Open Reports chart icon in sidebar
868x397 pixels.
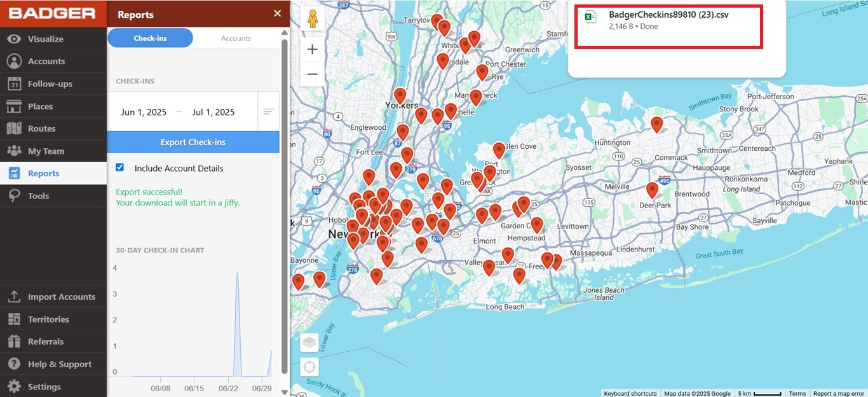[14, 173]
